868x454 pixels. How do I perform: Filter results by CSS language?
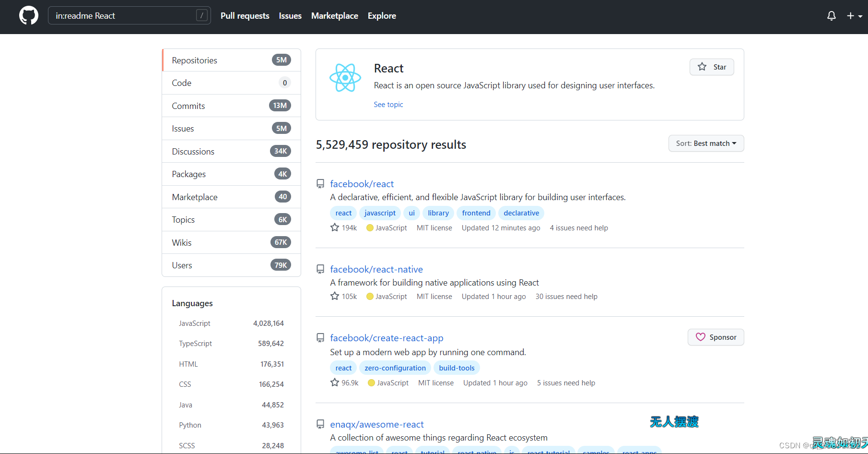[231, 384]
